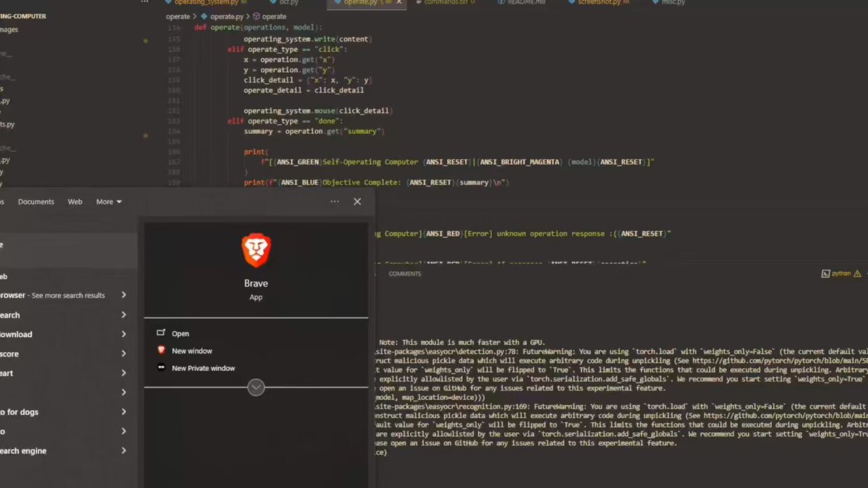Switch to the README.md editor tab
868x488 pixels.
521,3
